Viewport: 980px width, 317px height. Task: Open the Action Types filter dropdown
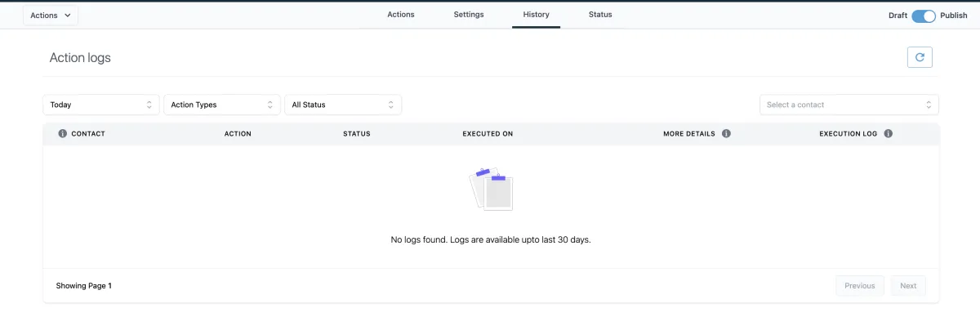pyautogui.click(x=222, y=105)
